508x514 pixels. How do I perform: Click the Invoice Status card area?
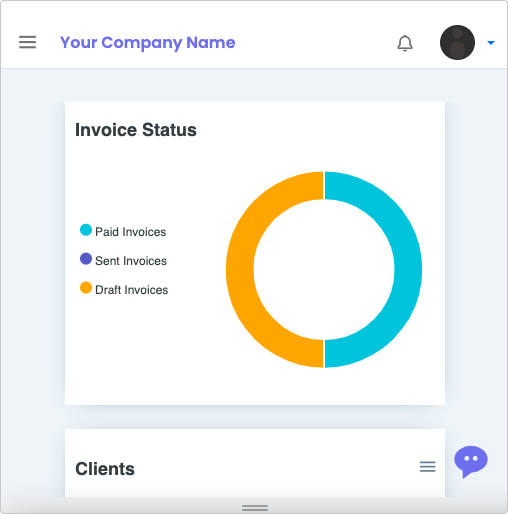tap(255, 253)
